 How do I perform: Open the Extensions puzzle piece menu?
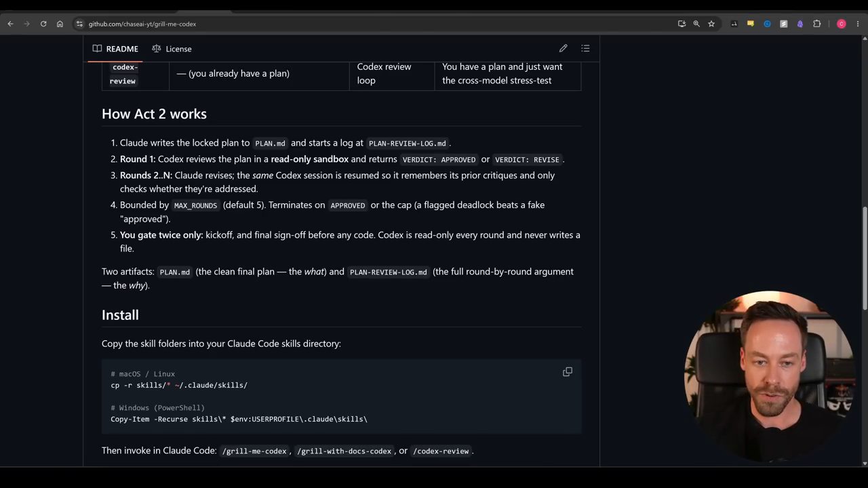pos(817,24)
